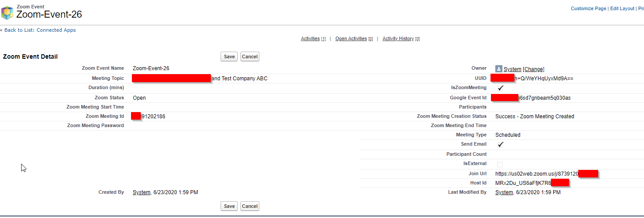Click the UUID value
This screenshot has height=218, width=644.
532,79
